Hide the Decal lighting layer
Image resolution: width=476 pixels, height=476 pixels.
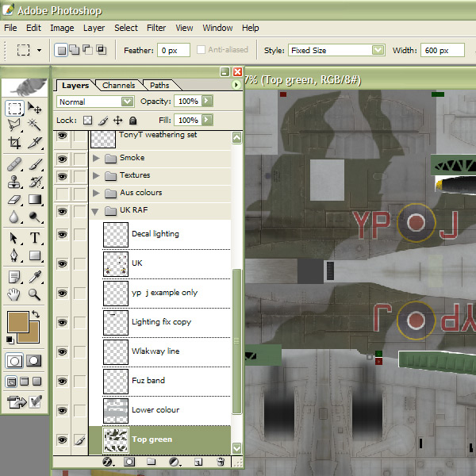coord(62,235)
